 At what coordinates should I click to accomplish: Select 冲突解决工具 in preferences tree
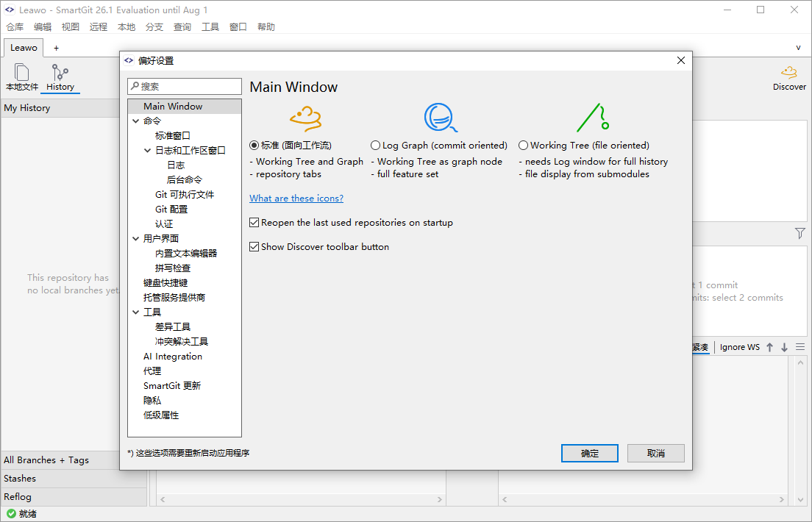coord(182,342)
